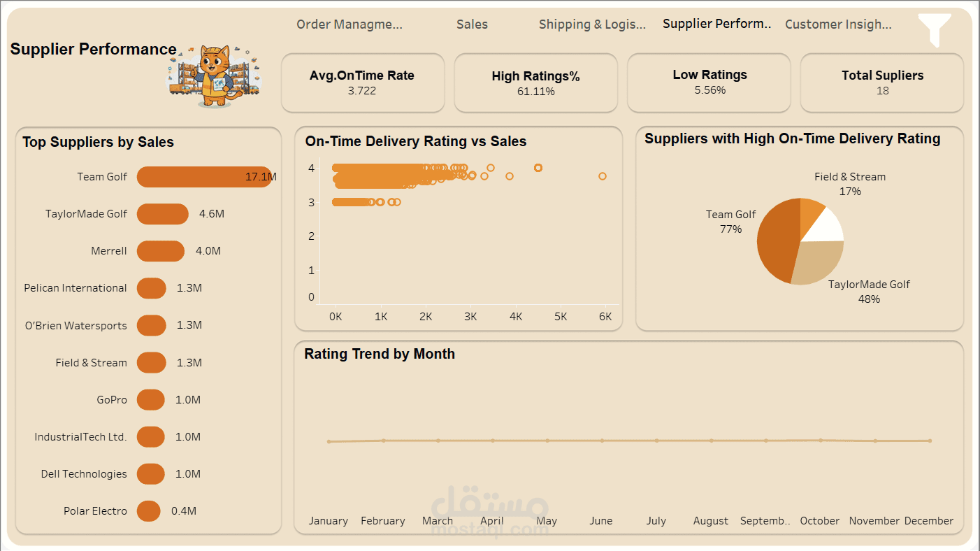Screen dimensions: 980x551
Task: Select the TaylorMade Golf bar
Action: point(162,214)
